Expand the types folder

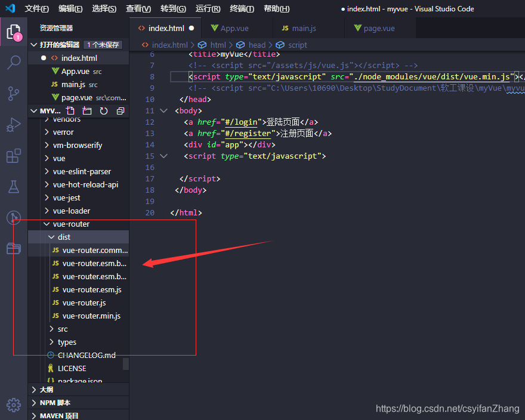[x=78, y=342]
